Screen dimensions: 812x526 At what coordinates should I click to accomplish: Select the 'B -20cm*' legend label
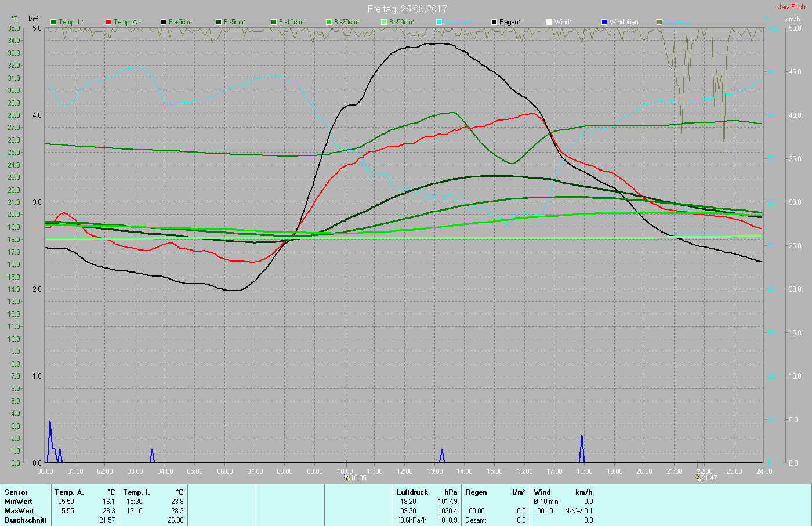(x=347, y=22)
